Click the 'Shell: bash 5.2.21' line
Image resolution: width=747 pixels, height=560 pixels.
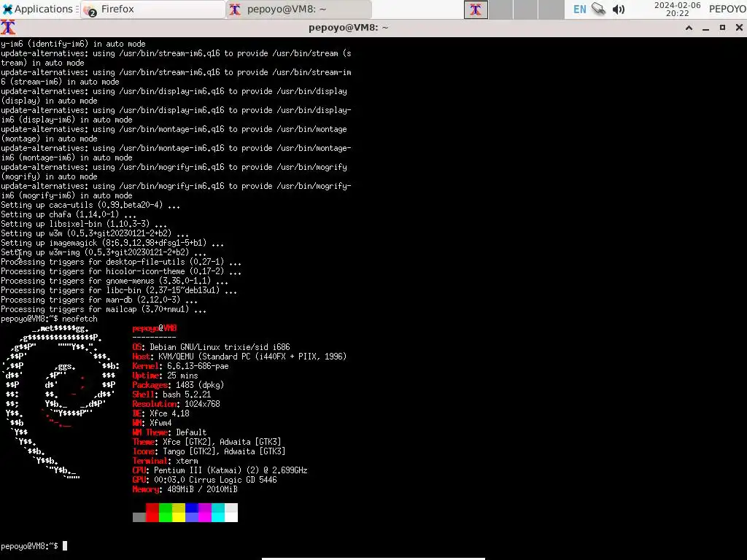click(171, 394)
